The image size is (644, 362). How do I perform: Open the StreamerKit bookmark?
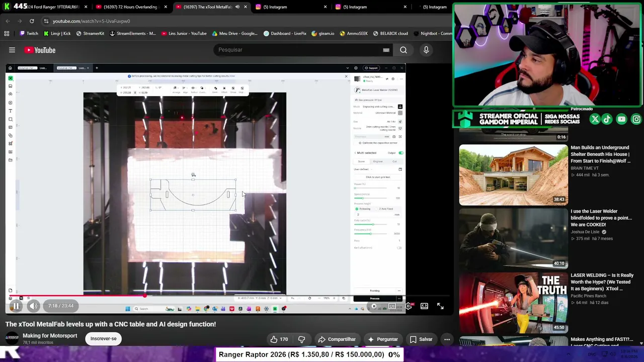click(x=90, y=34)
